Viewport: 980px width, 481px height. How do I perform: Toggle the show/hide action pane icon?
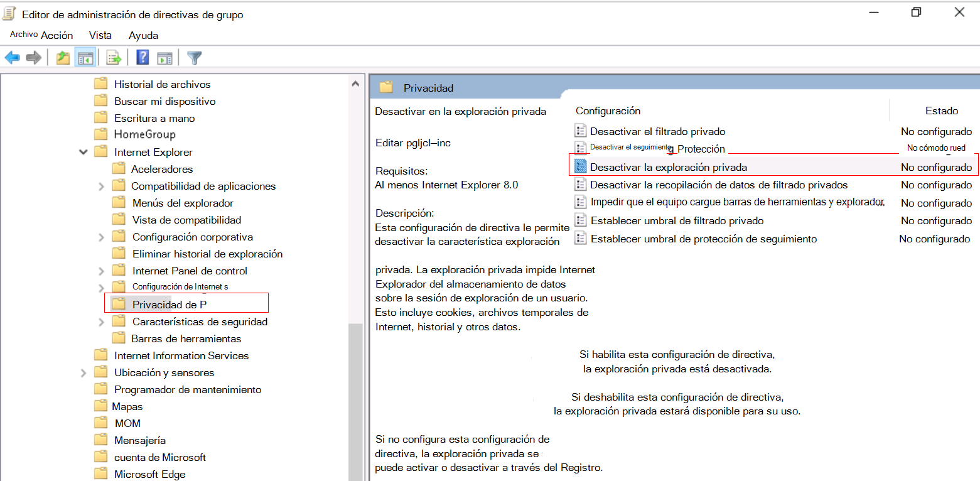164,58
